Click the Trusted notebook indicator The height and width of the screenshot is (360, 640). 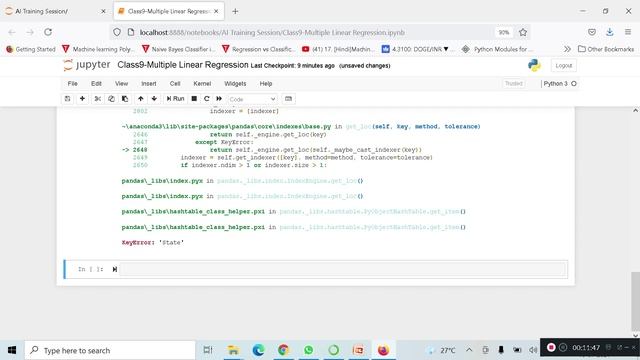tap(513, 84)
